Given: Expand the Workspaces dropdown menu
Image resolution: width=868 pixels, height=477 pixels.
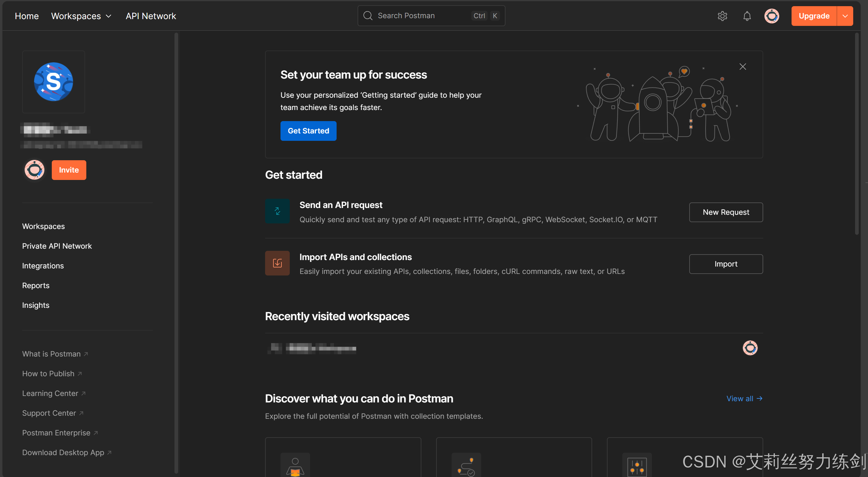Looking at the screenshot, I should (81, 16).
